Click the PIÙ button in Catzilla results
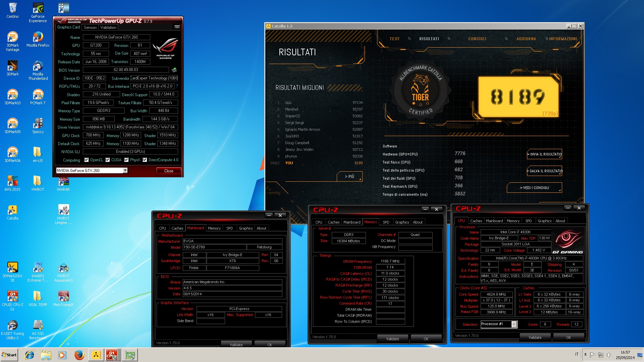 (x=350, y=176)
